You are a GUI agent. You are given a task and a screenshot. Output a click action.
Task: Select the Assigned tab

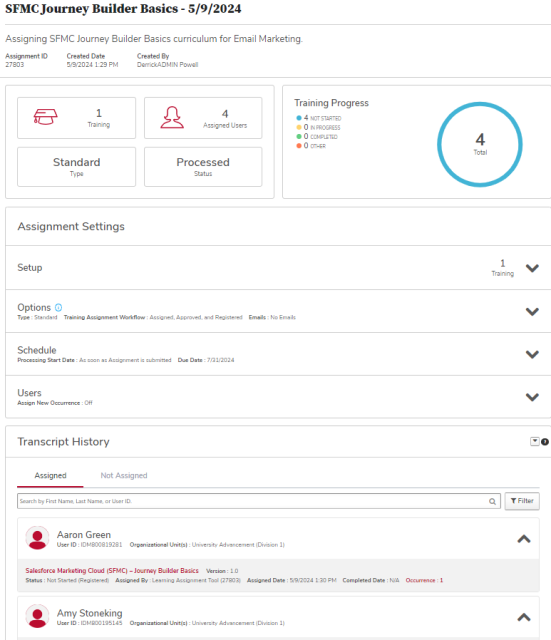click(x=50, y=476)
